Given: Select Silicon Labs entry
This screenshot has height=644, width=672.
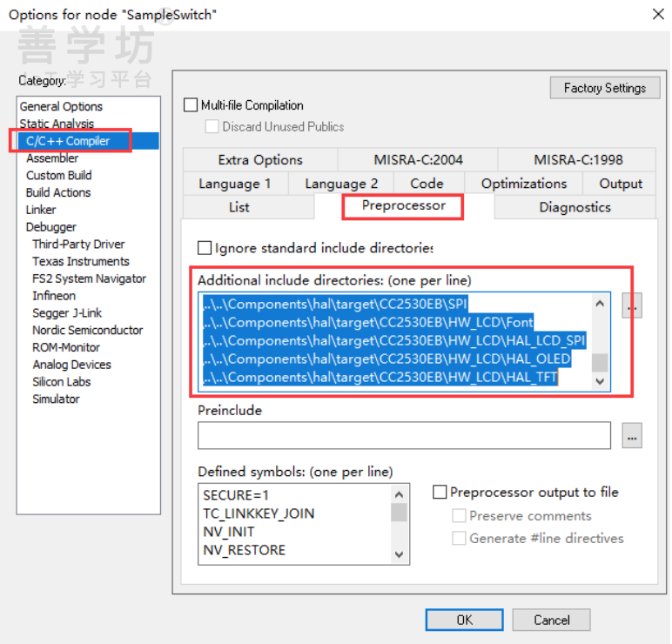Looking at the screenshot, I should coord(61,381).
